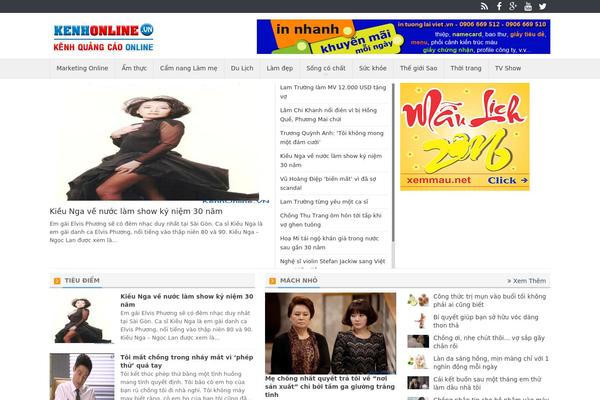600x400 pixels.
Task: Open the RSS feed icon
Action: pos(484,6)
